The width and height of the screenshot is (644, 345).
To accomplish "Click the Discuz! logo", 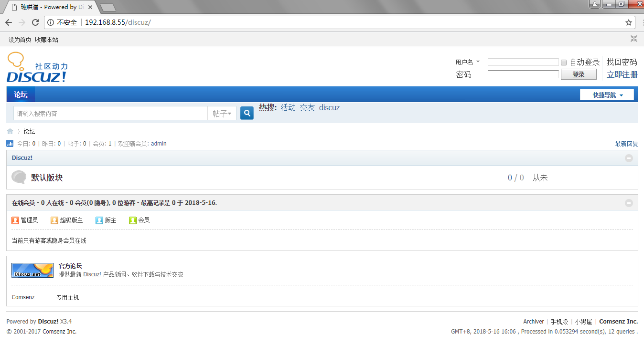I will point(37,67).
